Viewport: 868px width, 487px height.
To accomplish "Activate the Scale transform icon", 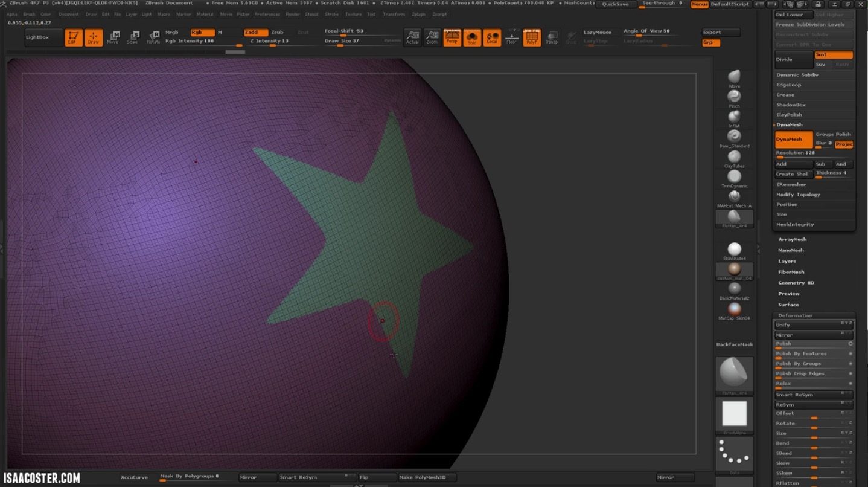I will coord(133,37).
